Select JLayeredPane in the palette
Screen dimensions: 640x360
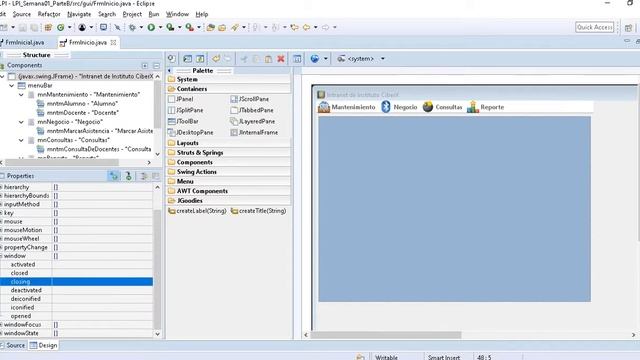point(252,121)
